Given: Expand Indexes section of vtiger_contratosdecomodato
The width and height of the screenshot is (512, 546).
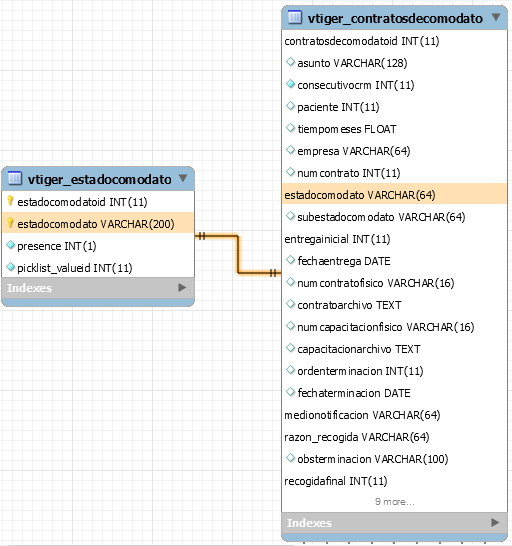Looking at the screenshot, I should [495, 522].
